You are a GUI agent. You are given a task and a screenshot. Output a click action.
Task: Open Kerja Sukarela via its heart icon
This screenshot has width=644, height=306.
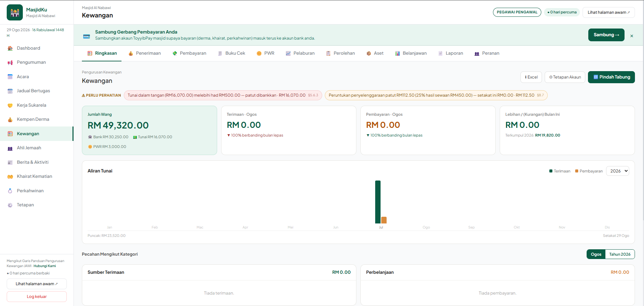(10, 105)
